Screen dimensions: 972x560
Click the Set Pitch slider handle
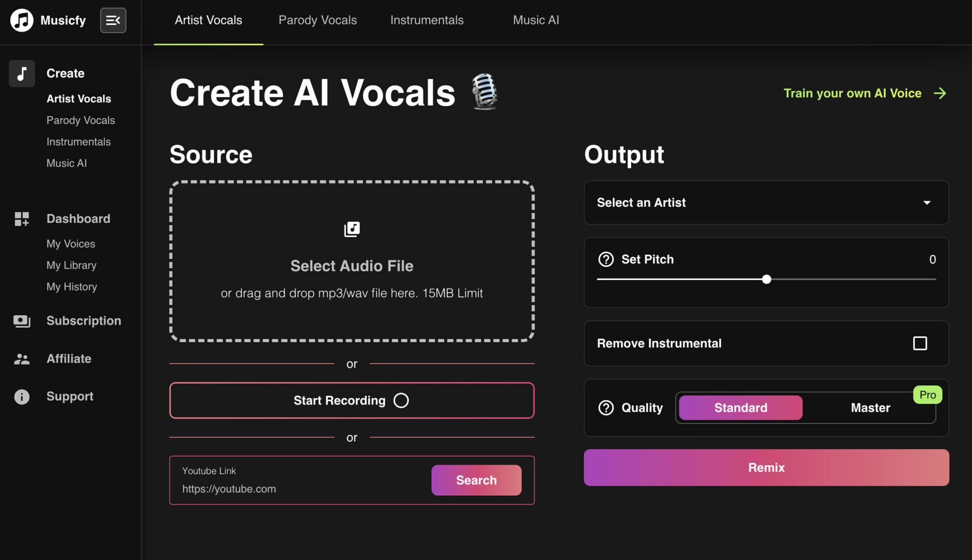[x=766, y=279]
